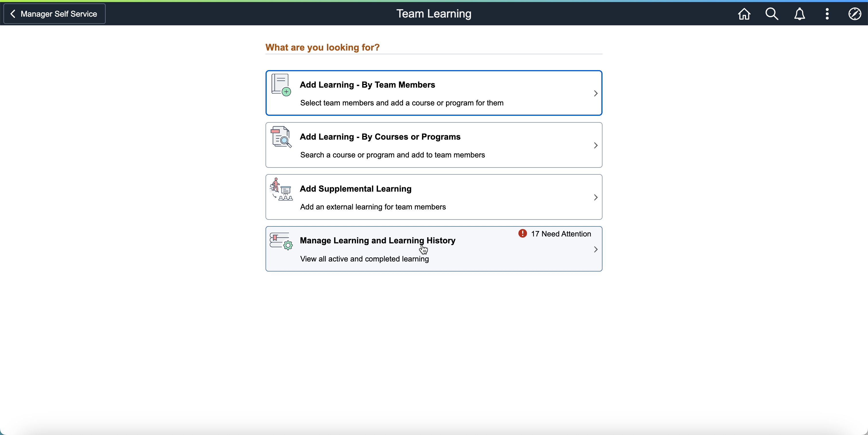Expand the Add Learning By Team Members chevron
Image resolution: width=868 pixels, height=435 pixels.
[595, 93]
